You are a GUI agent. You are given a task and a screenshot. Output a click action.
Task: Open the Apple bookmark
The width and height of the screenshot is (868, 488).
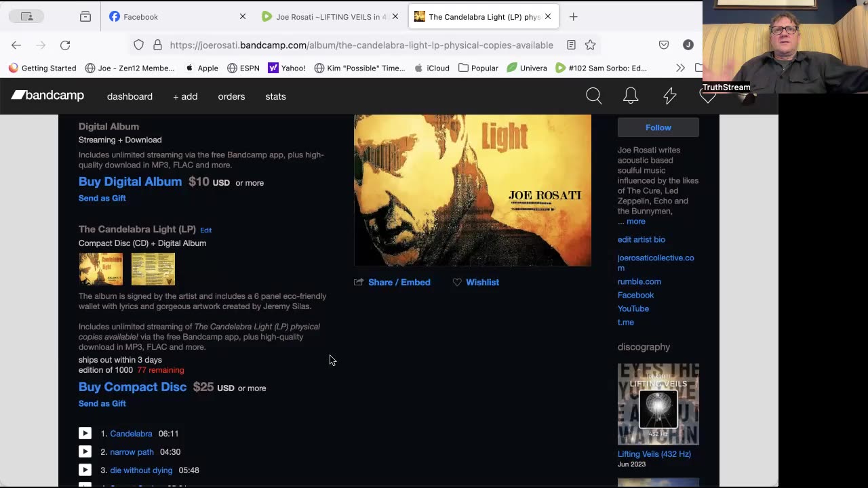(202, 68)
